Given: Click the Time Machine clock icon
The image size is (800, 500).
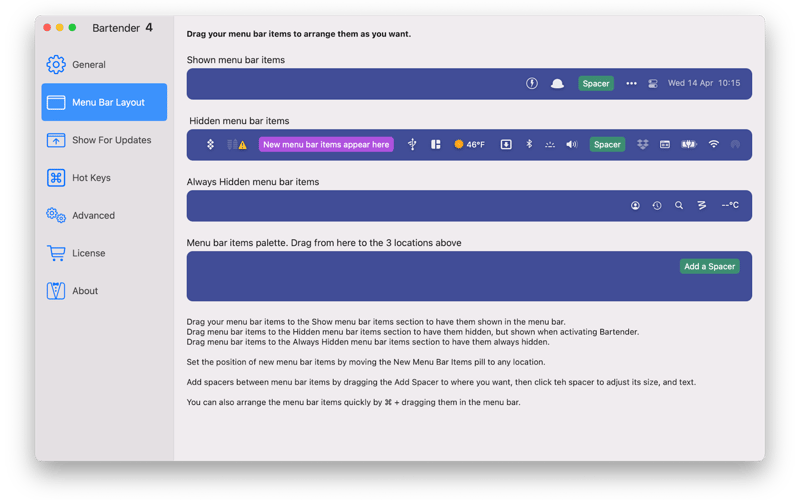Looking at the screenshot, I should [657, 205].
